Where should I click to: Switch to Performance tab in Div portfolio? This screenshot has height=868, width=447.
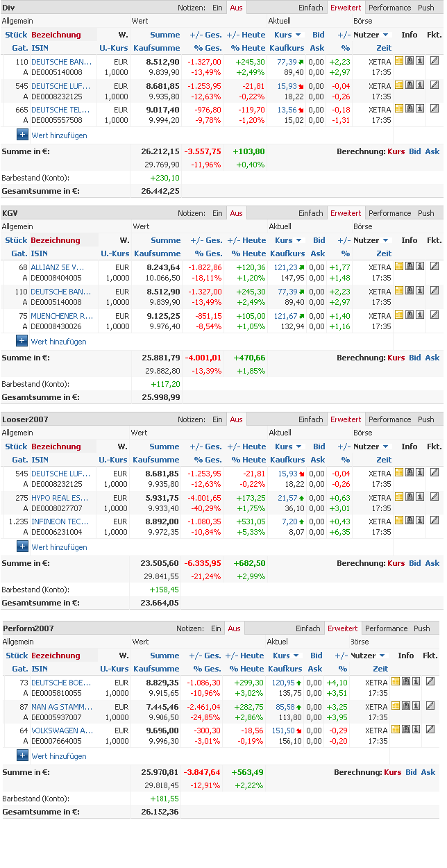[x=389, y=8]
